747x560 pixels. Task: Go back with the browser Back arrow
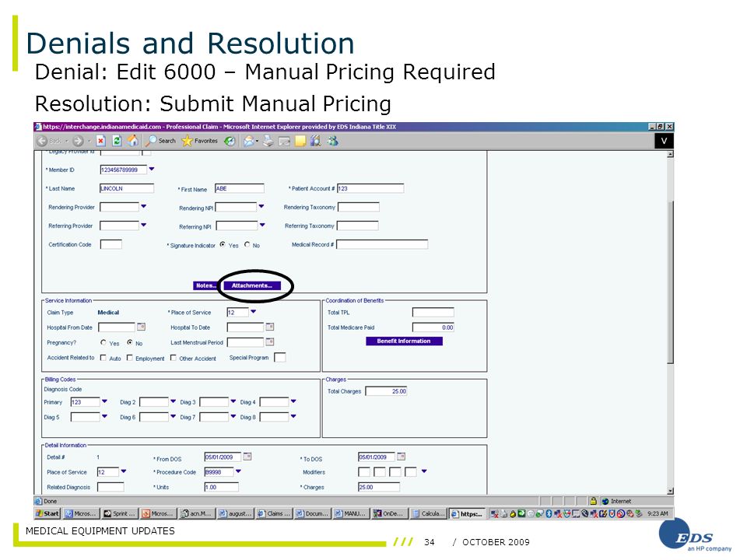click(42, 141)
